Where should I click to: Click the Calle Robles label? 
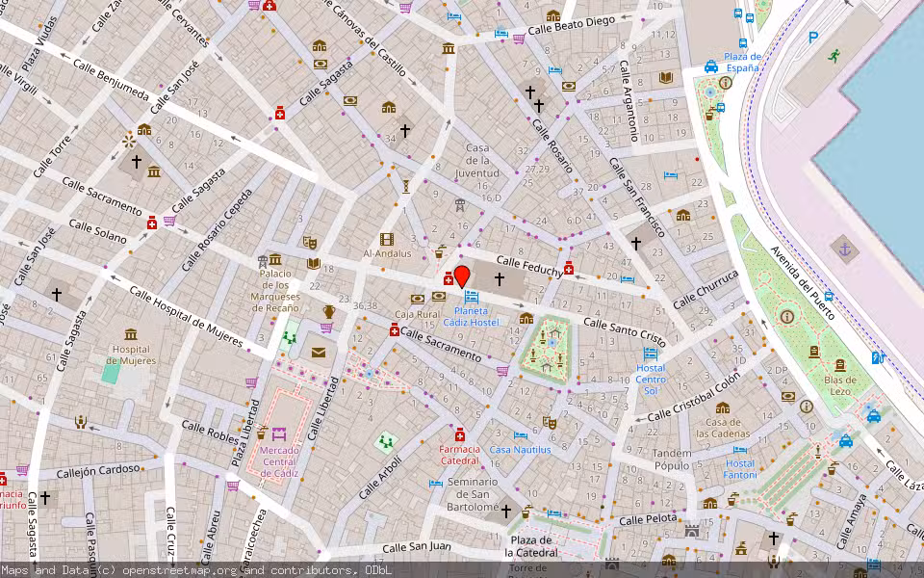coord(211,432)
